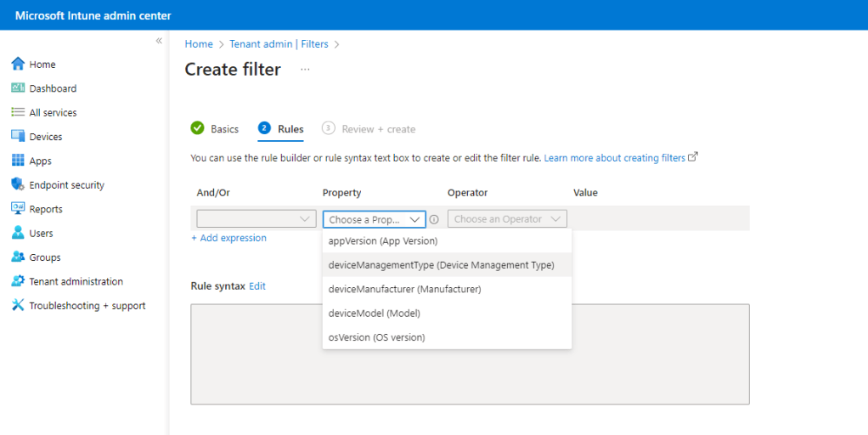Viewport: 868px width, 435px height.
Task: Click the info icon beside Property dropdown
Action: tap(434, 219)
